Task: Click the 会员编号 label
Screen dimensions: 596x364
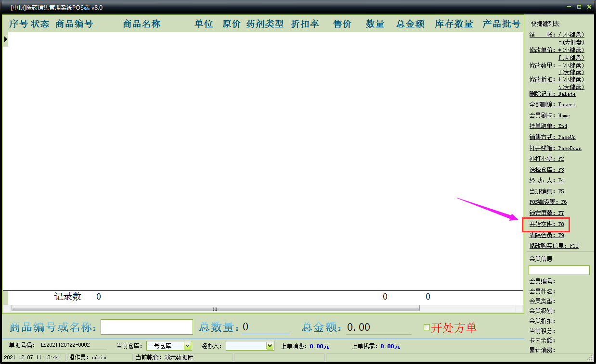Action: click(542, 281)
